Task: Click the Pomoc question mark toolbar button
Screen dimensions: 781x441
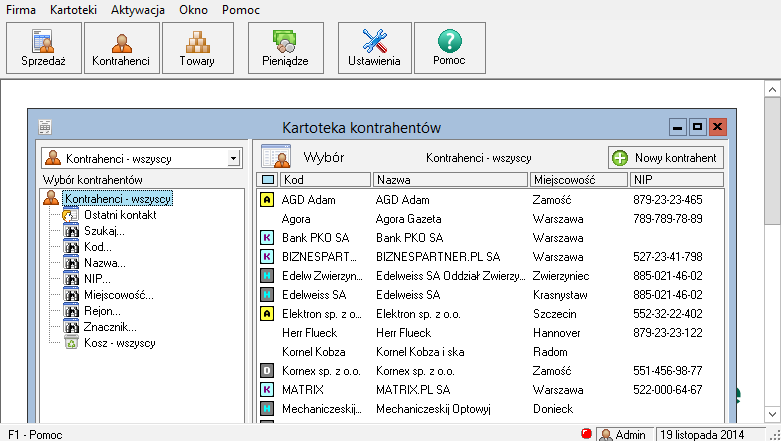Action: point(450,48)
